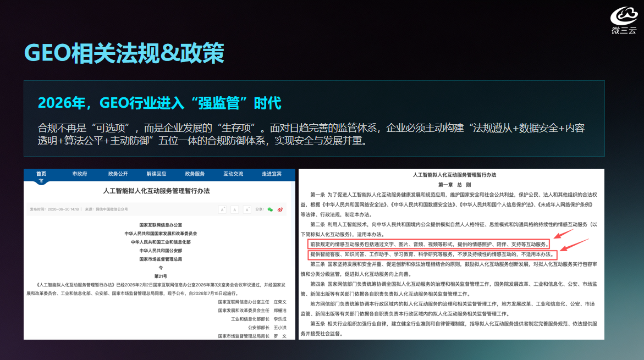Screen dimensions: 644x360
Task: Switch to 政务公开 tab
Action: point(118,174)
